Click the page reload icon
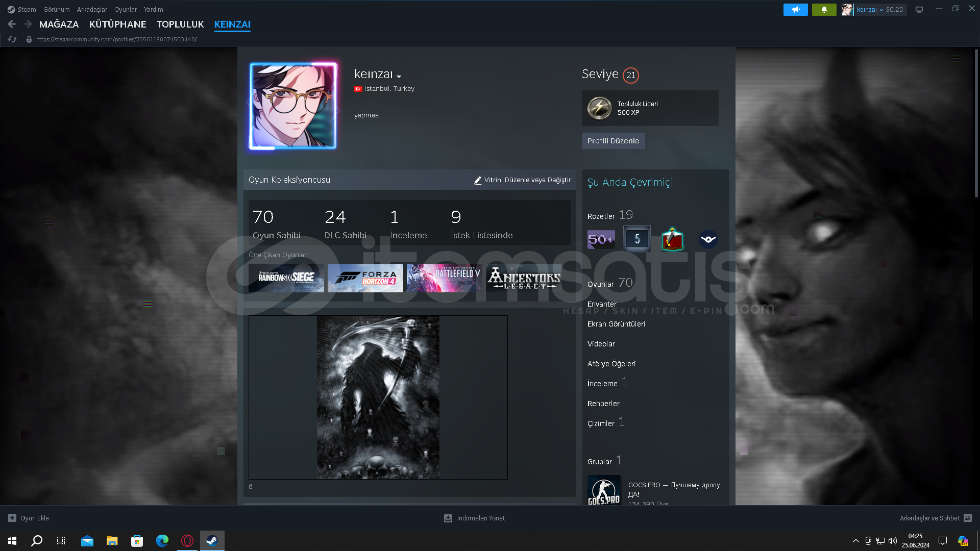This screenshot has width=980, height=551. coord(13,39)
